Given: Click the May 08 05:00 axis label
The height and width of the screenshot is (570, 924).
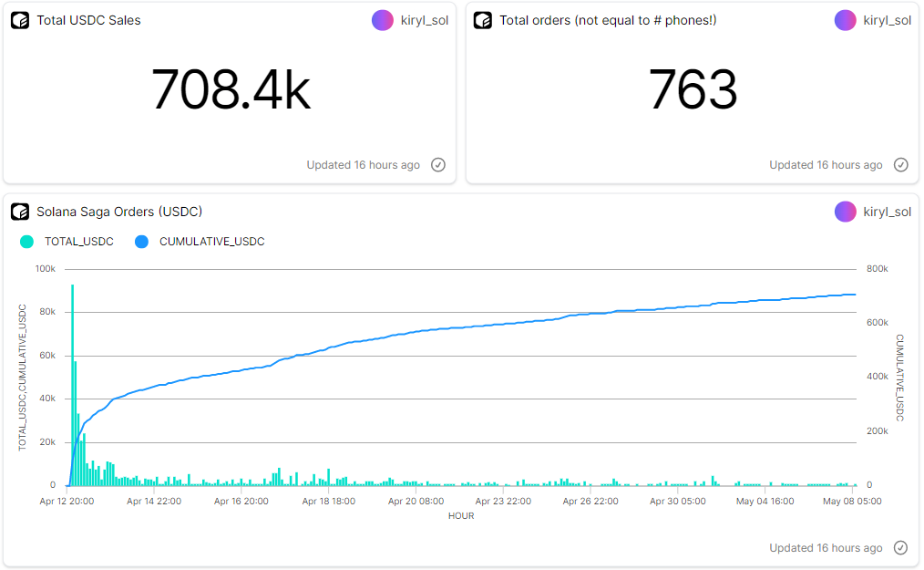Looking at the screenshot, I should point(852,502).
